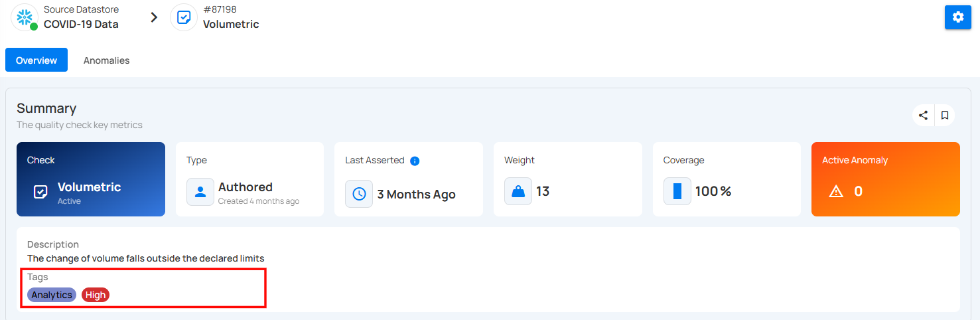Click the check icon beside #87198
This screenshot has width=980, height=320.
coord(184,17)
